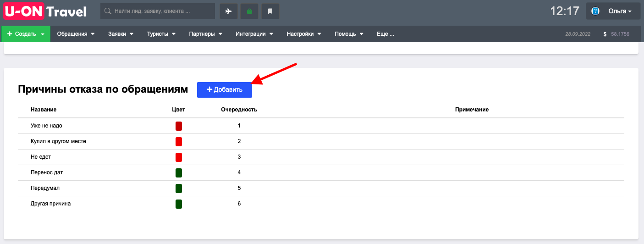The image size is (644, 244).
Task: Select the Другая причина row name
Action: point(51,204)
